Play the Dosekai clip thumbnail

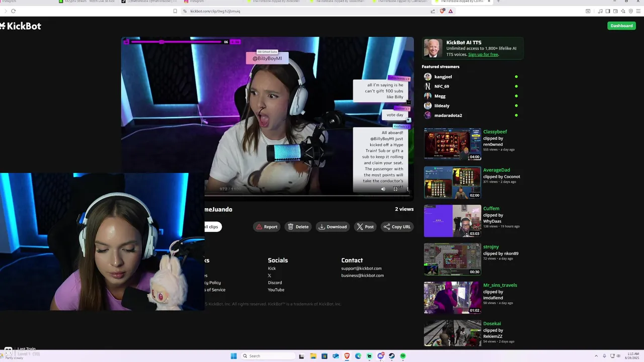[x=452, y=333]
